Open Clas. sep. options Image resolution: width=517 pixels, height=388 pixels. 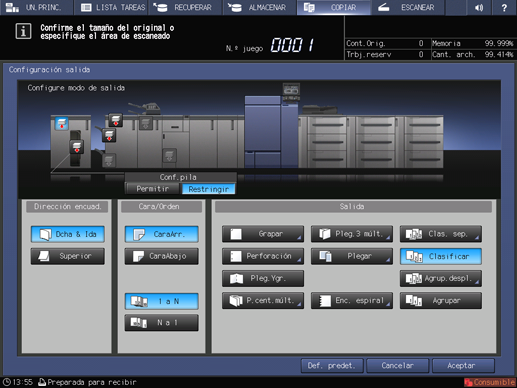(441, 234)
